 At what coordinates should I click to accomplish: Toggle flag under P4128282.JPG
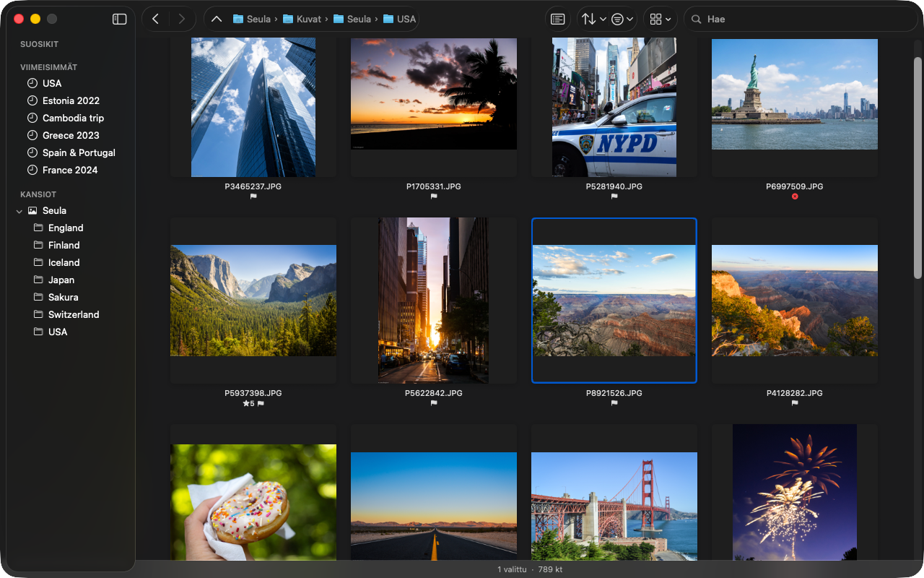point(795,403)
